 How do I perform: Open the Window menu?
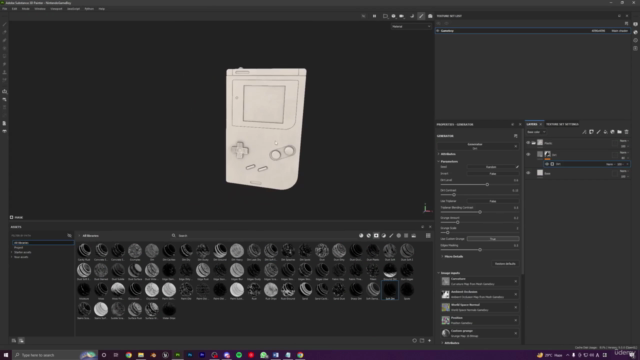[40, 9]
